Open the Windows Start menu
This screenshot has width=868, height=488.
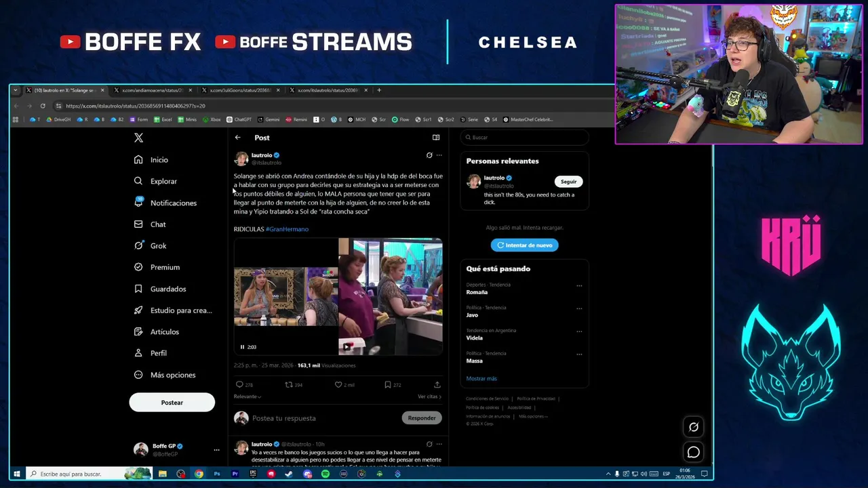[x=17, y=474]
